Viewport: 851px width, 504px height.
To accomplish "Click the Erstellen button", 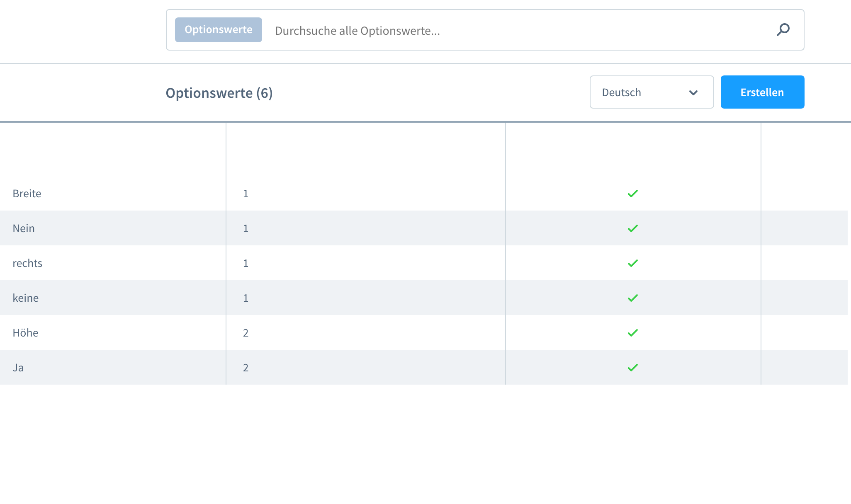I will click(762, 92).
